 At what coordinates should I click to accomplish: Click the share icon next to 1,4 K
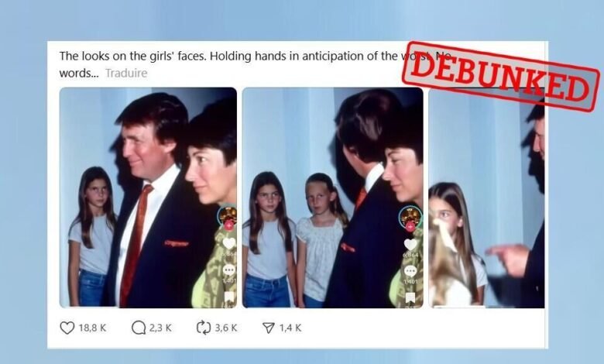click(268, 328)
